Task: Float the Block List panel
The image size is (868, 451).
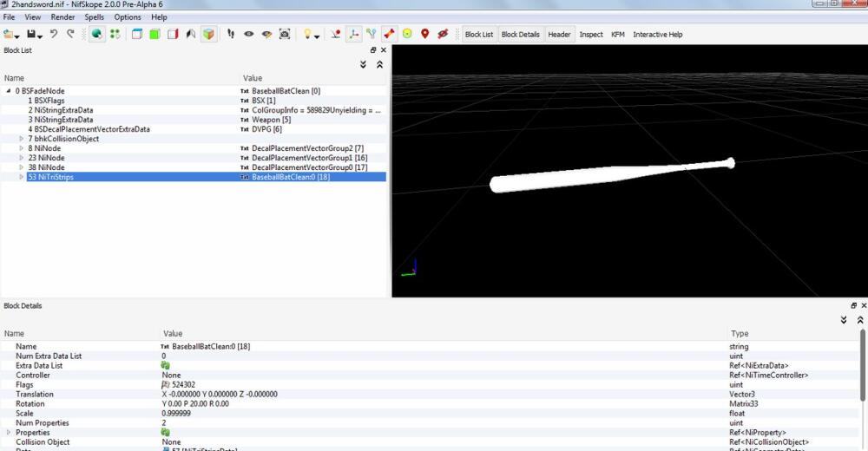Action: pos(373,49)
